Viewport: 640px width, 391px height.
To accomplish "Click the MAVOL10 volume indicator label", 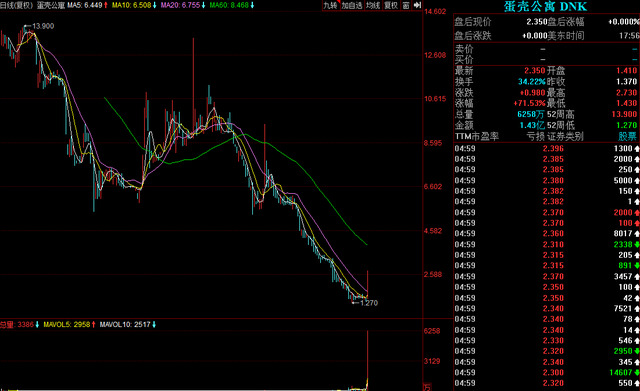I will (128, 324).
